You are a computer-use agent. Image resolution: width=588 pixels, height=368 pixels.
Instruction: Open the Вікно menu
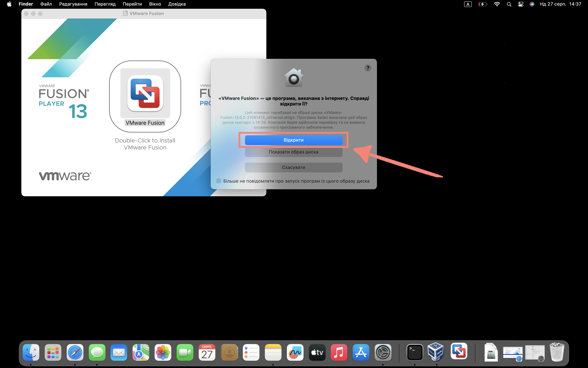pyautogui.click(x=155, y=4)
